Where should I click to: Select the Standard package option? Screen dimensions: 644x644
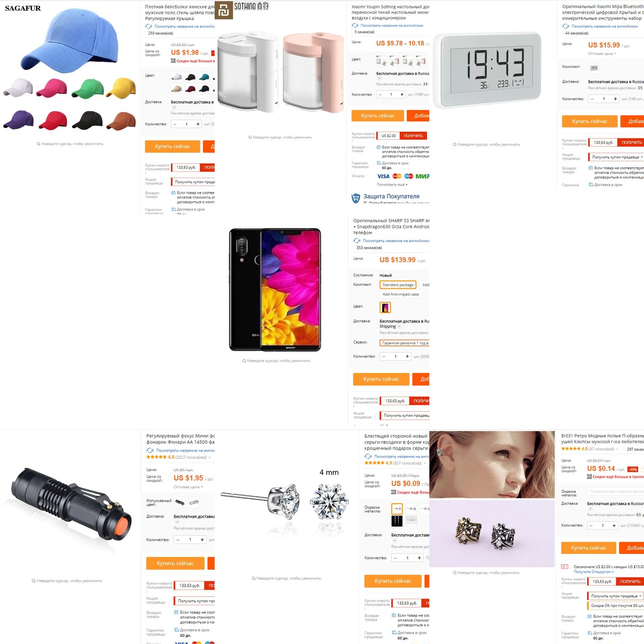398,285
